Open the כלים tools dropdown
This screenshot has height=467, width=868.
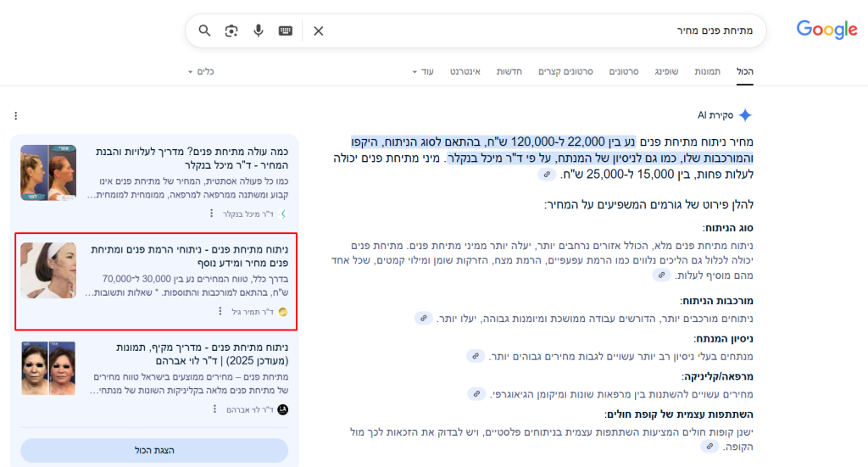pos(201,72)
